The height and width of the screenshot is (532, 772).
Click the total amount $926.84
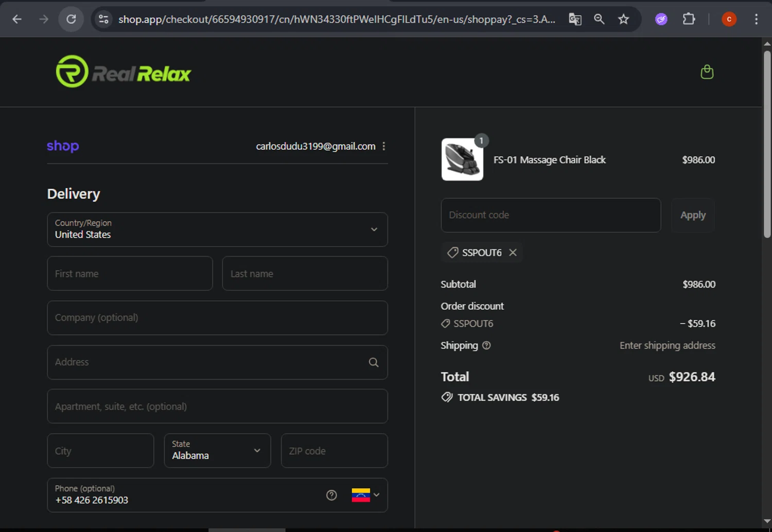coord(692,377)
